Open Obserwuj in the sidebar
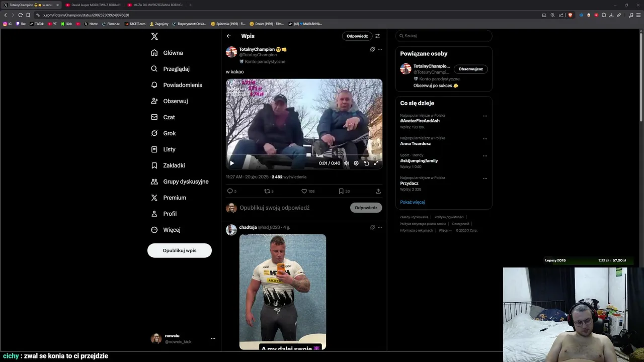This screenshot has width=644, height=362. 170,101
